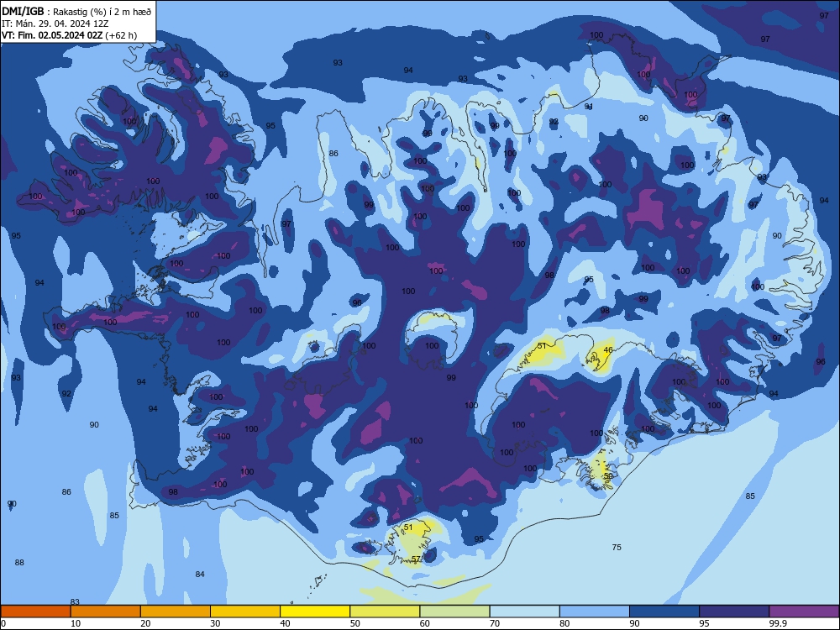Screen dimensions: 840x630
Task: Click the humidity value 75 over the ocean
Action: [x=617, y=547]
